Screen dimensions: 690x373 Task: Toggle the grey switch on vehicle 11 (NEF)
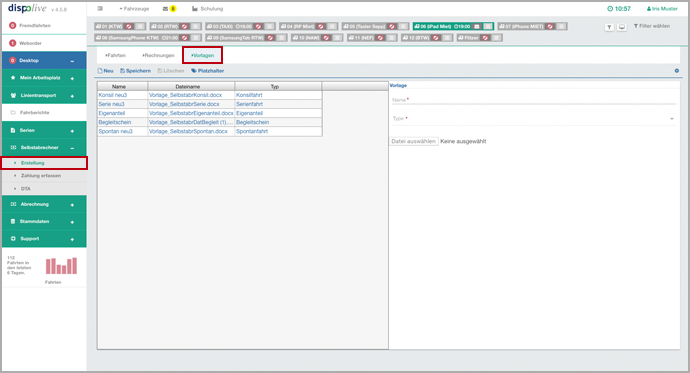click(391, 38)
